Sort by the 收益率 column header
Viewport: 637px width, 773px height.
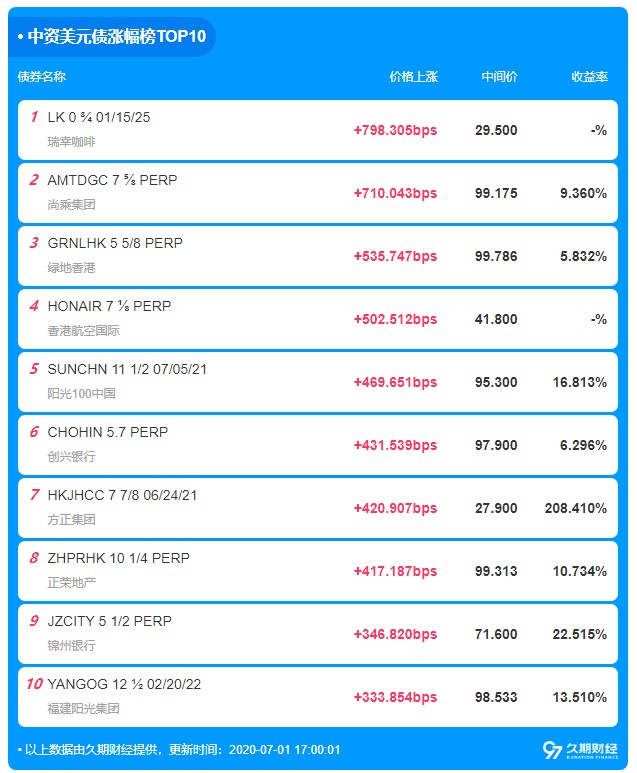pos(589,77)
